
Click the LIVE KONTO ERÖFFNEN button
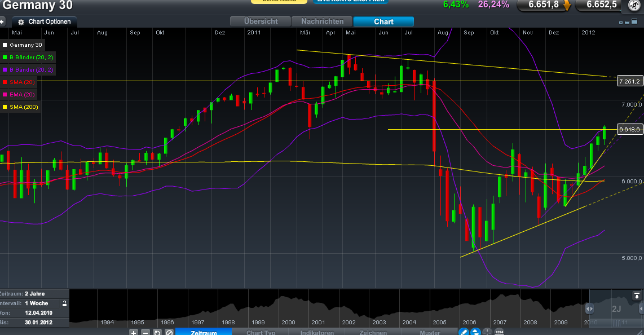tap(350, 2)
